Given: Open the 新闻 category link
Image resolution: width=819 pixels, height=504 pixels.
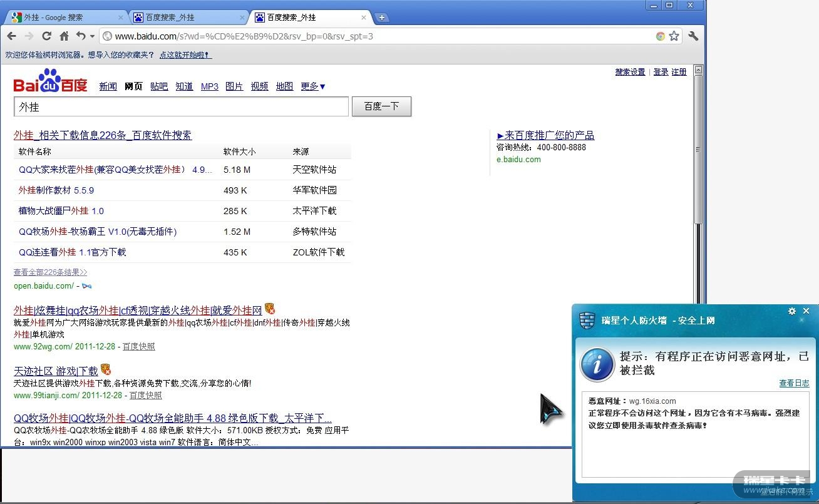Looking at the screenshot, I should (x=108, y=86).
